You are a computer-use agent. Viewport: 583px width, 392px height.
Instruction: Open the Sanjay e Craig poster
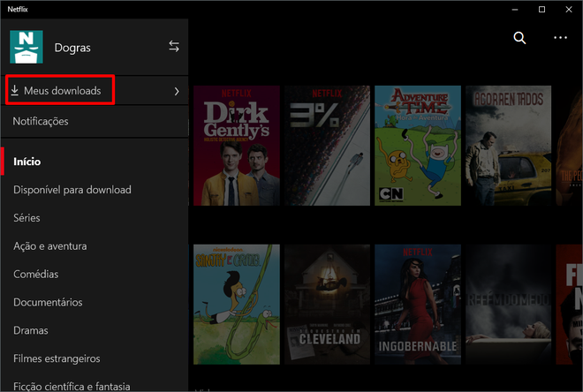pos(237,305)
